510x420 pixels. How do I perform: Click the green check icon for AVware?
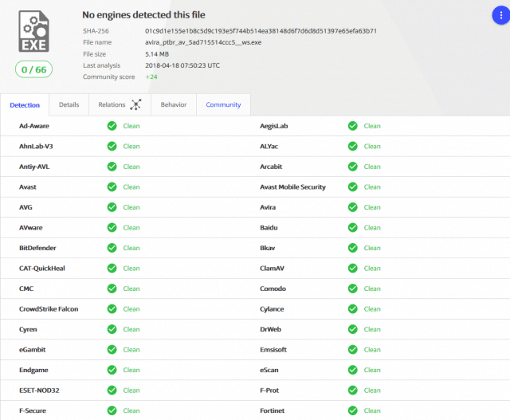pos(112,228)
